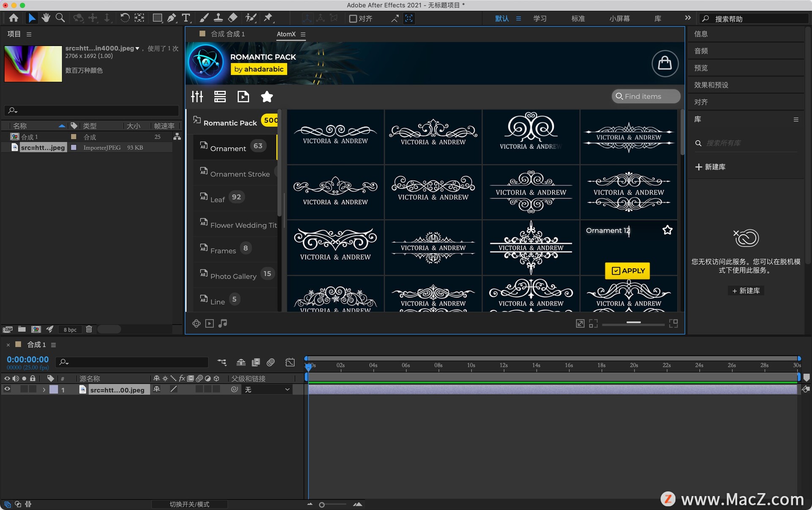Switch to the AtomX panel tab
The height and width of the screenshot is (510, 812).
(x=286, y=34)
